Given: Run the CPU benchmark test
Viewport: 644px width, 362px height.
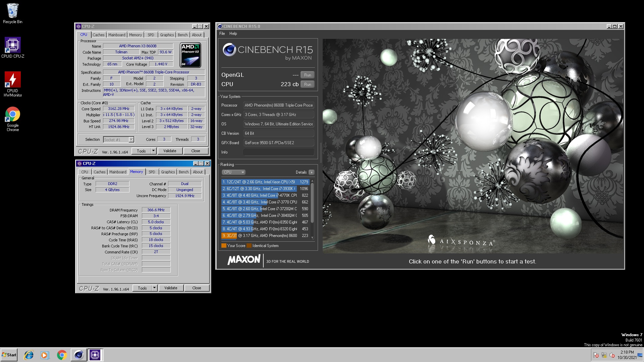Looking at the screenshot, I should [308, 84].
